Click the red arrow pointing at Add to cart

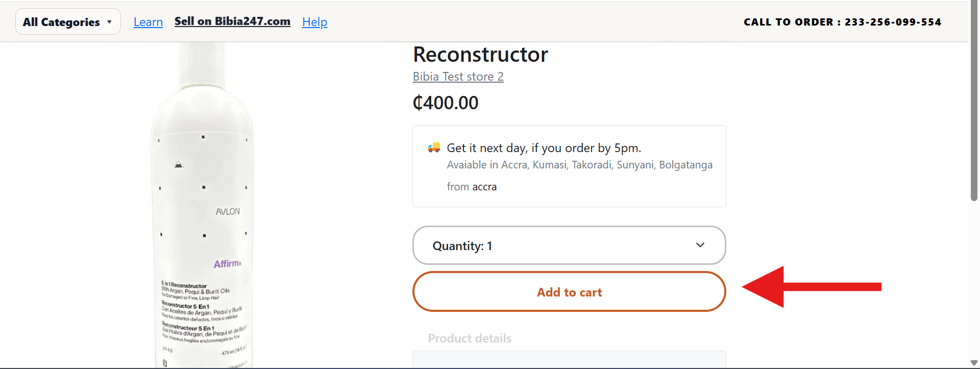pyautogui.click(x=812, y=287)
